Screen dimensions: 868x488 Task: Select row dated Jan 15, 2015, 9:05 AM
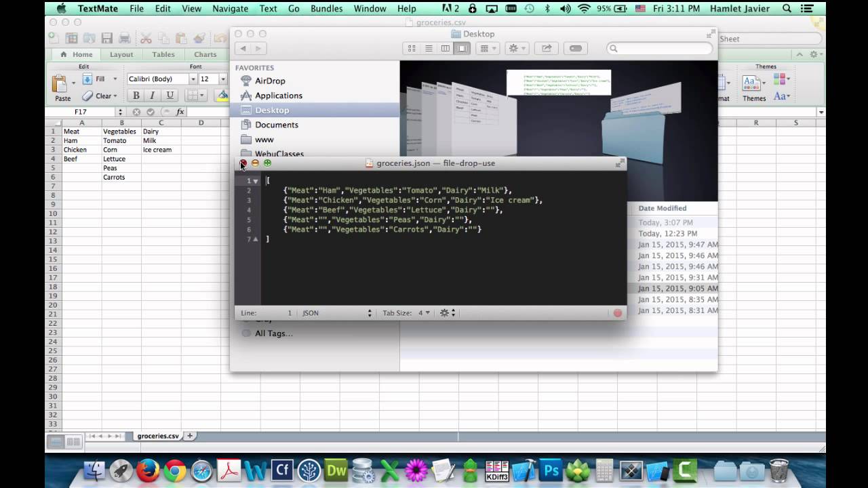(677, 289)
